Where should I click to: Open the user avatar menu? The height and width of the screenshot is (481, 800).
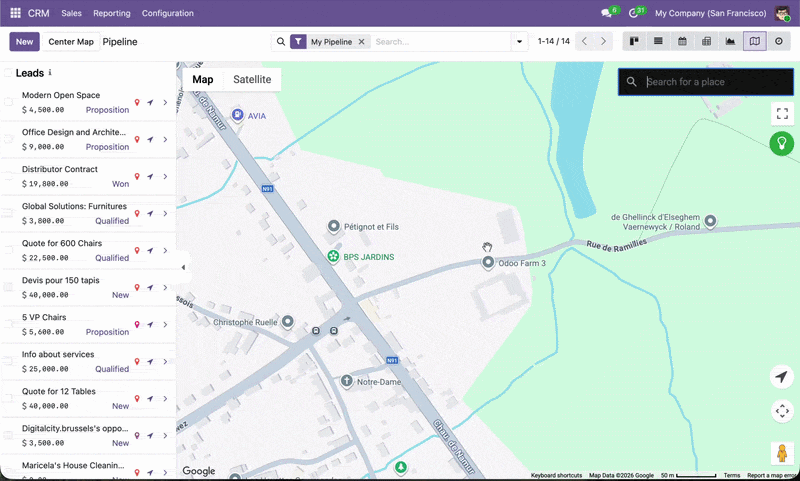coord(782,13)
